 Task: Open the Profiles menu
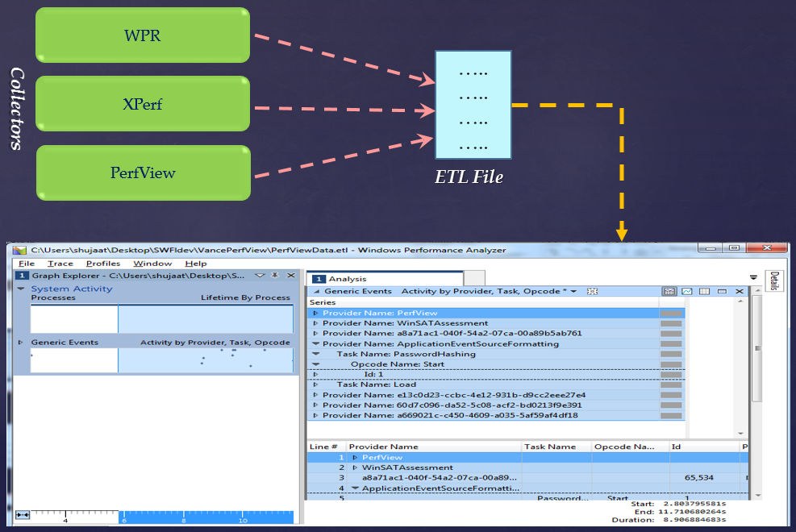click(103, 264)
